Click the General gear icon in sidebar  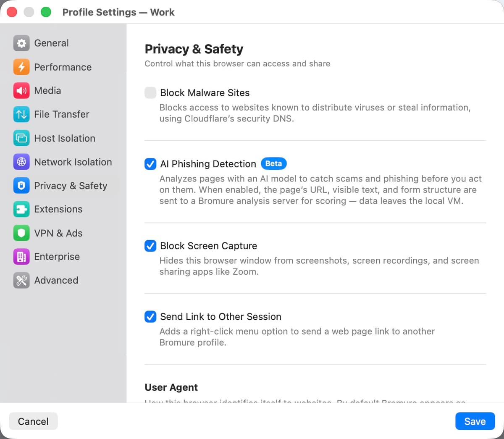point(21,43)
